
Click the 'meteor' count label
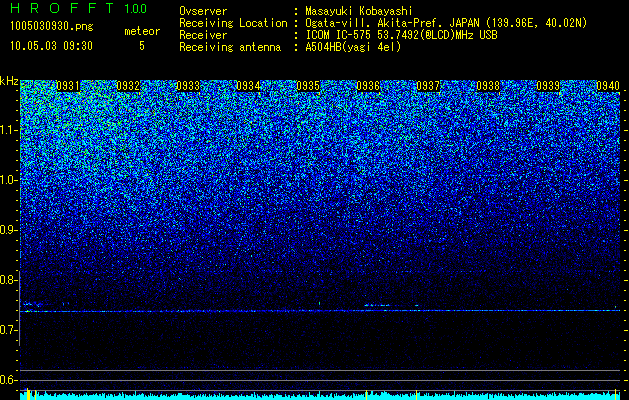point(142,31)
